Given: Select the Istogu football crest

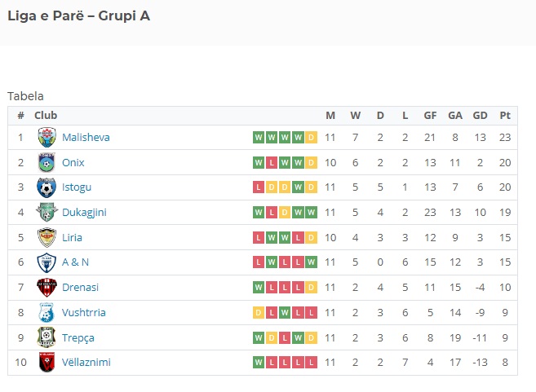Looking at the screenshot, I should coord(47,187).
